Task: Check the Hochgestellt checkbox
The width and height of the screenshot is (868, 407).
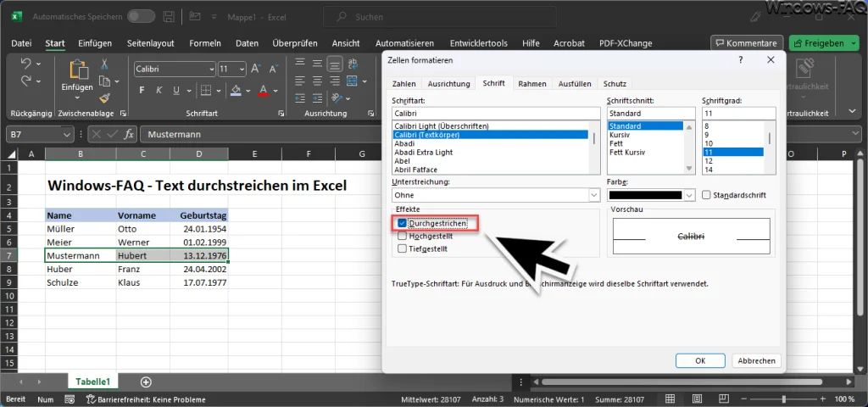Action: 403,236
